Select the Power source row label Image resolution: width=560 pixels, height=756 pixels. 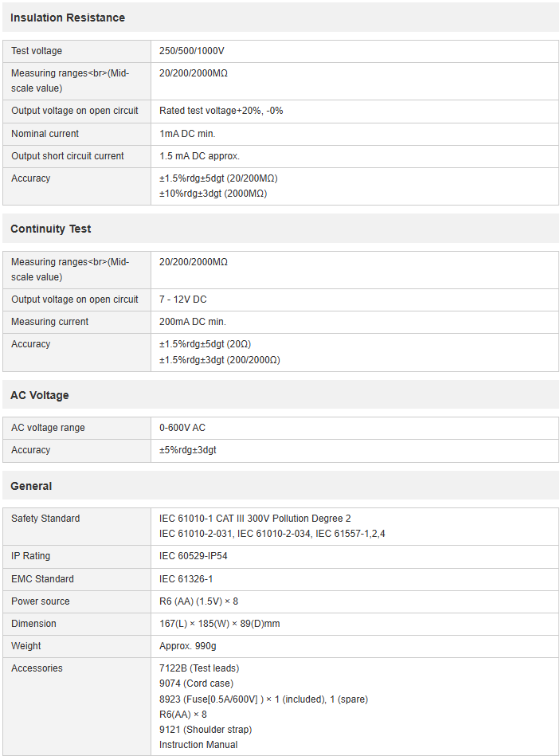41,601
